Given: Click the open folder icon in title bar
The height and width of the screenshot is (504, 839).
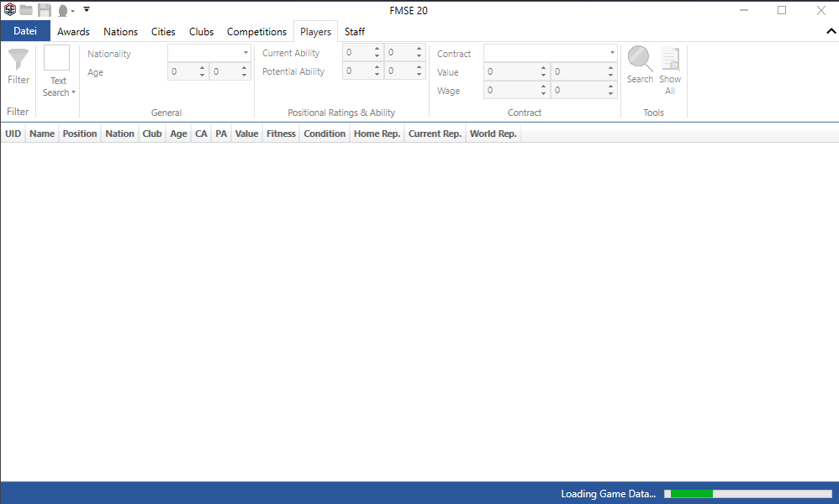Looking at the screenshot, I should (27, 10).
